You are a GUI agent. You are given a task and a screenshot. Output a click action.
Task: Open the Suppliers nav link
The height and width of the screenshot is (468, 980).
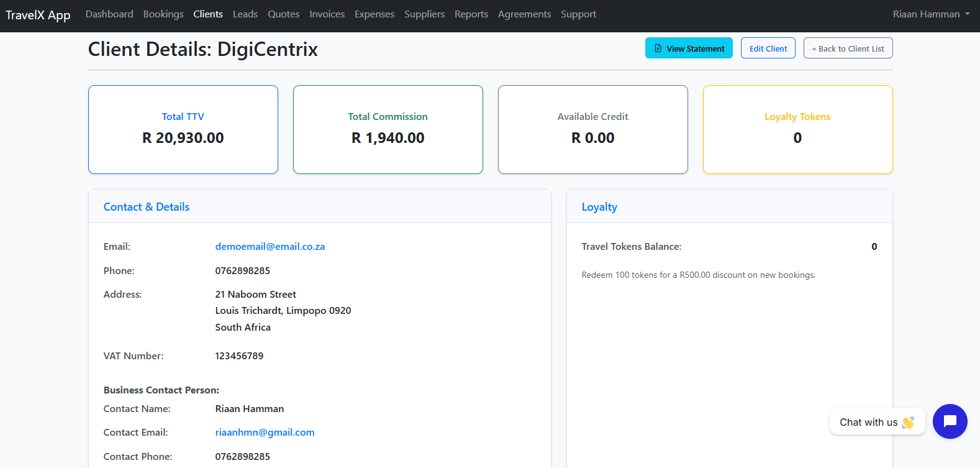(424, 14)
